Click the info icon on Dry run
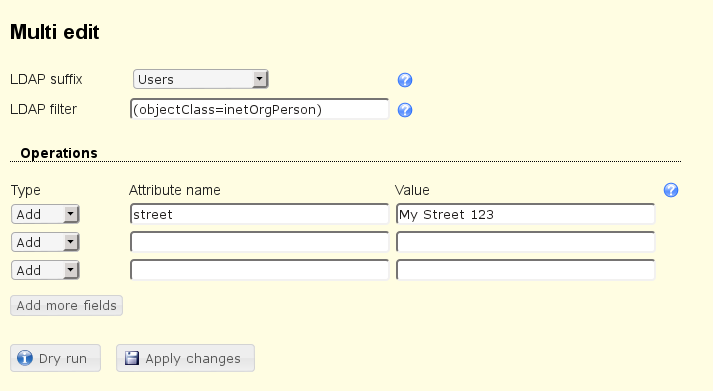713x391 pixels. pos(25,358)
